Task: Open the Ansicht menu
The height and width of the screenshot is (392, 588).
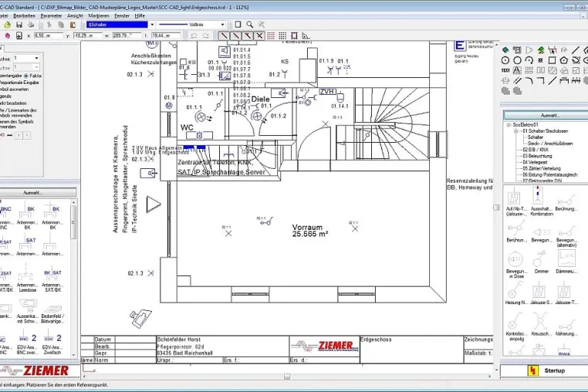Action: tap(75, 15)
